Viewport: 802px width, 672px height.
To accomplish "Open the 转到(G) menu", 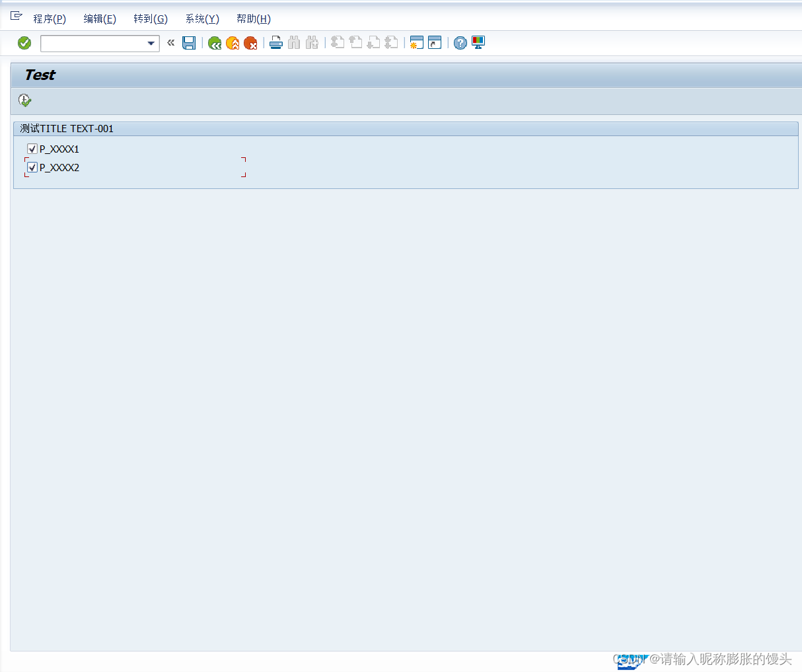I will [x=151, y=19].
